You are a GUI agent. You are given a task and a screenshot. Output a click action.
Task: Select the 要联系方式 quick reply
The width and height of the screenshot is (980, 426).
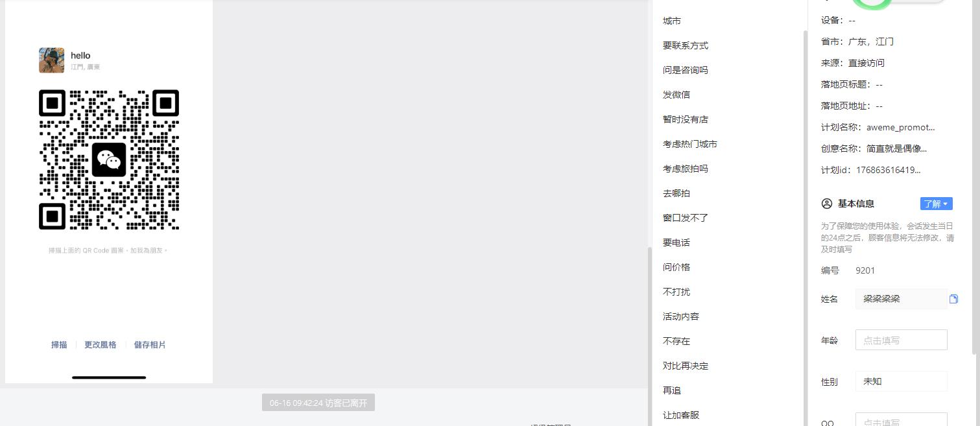pyautogui.click(x=686, y=45)
